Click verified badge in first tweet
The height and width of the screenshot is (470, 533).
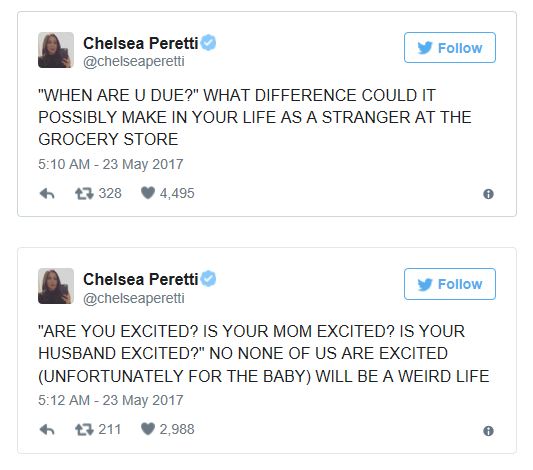(x=208, y=43)
